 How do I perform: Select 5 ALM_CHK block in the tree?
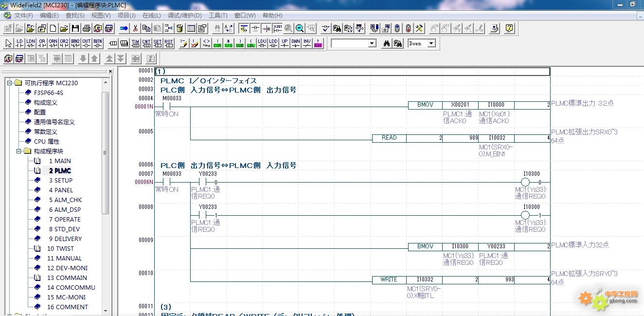pyautogui.click(x=65, y=200)
